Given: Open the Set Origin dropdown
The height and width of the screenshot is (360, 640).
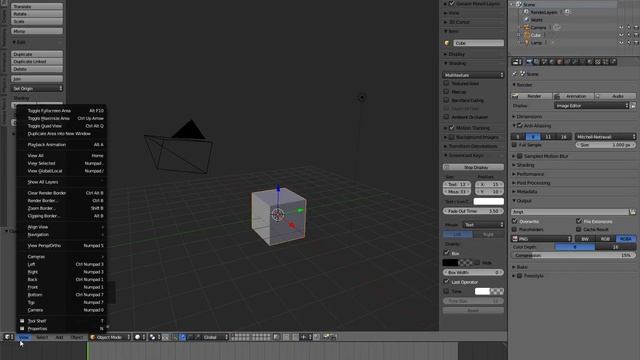Looking at the screenshot, I should pyautogui.click(x=37, y=88).
